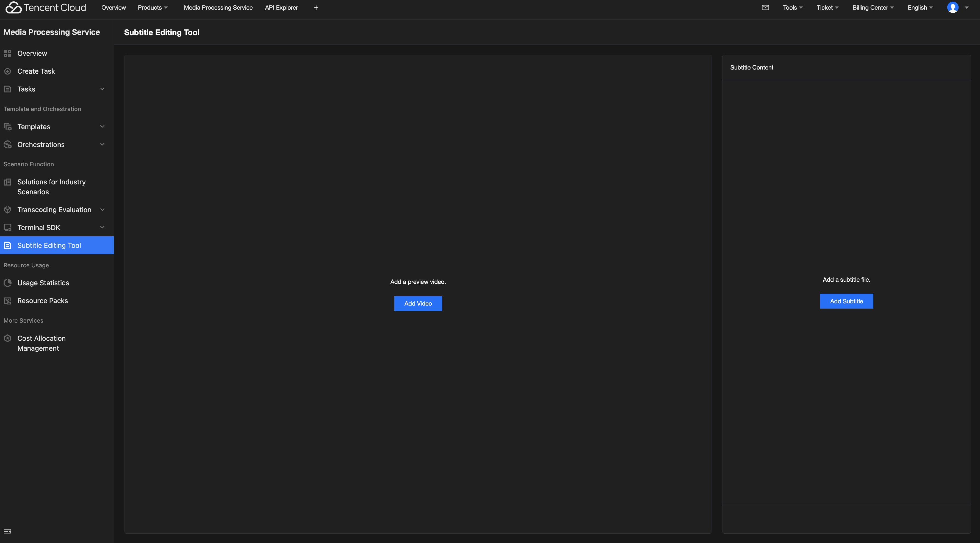Click the Create Task plus-circle icon

pyautogui.click(x=8, y=71)
